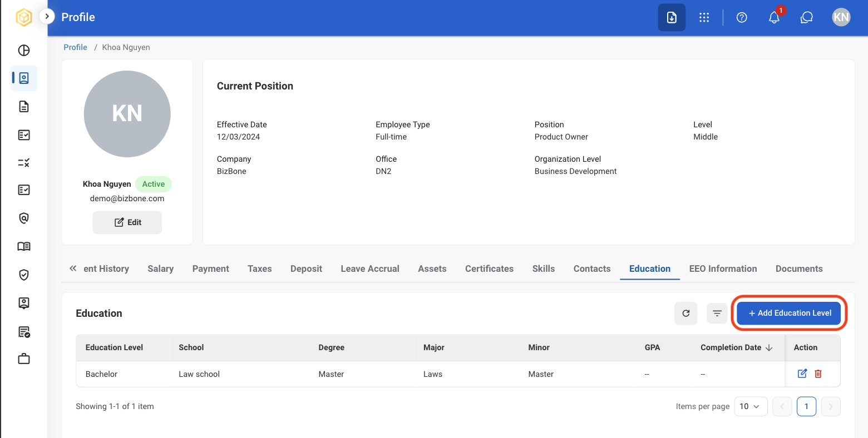This screenshot has height=438, width=868.
Task: Click the download document icon in header
Action: click(x=672, y=17)
